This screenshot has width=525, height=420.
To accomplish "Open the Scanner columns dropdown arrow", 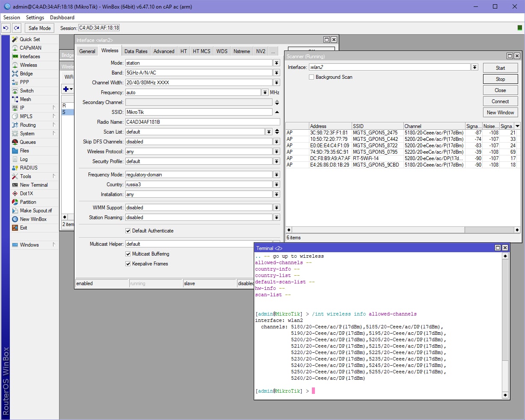I will coord(517,126).
